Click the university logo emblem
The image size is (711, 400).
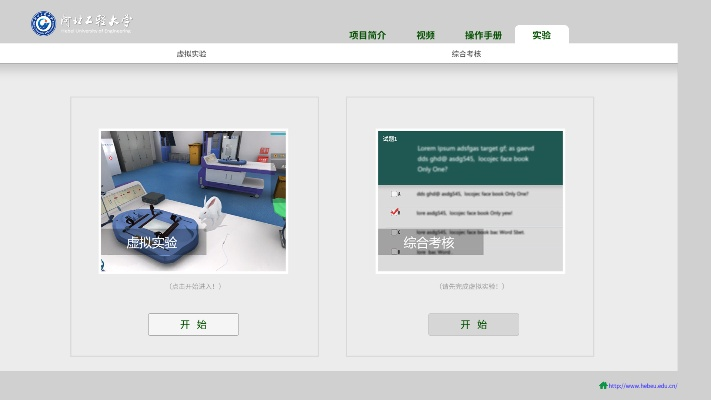click(43, 24)
